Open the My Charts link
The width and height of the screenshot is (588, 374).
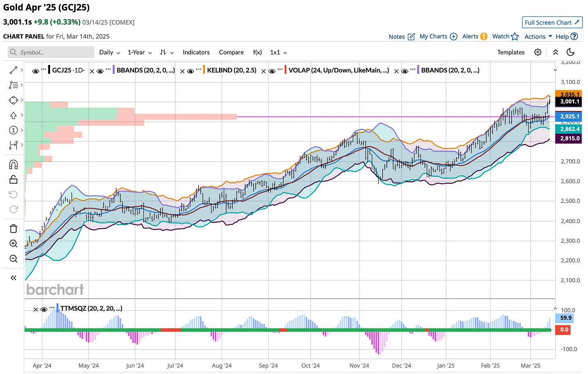coord(433,36)
